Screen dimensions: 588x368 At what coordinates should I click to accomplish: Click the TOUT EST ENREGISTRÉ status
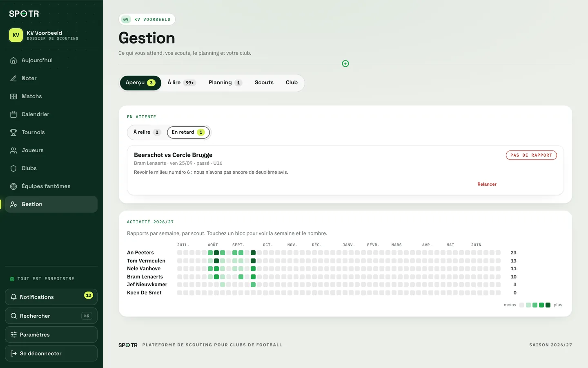coord(42,279)
